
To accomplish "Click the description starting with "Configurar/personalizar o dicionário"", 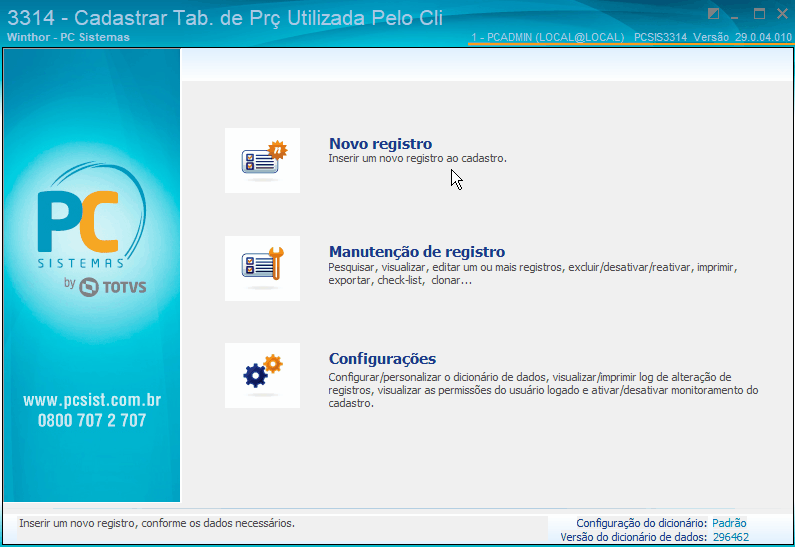I will tap(543, 390).
